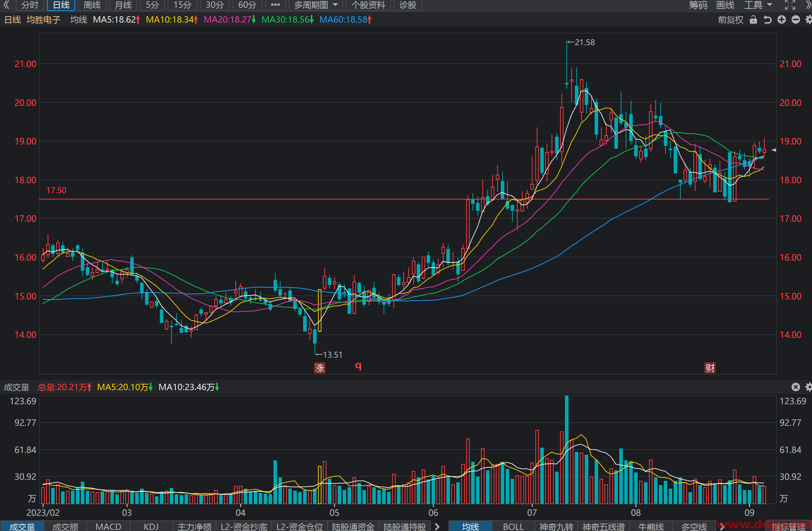Show more time periods via the ellipsis button
This screenshot has width=812, height=531.
click(275, 5)
